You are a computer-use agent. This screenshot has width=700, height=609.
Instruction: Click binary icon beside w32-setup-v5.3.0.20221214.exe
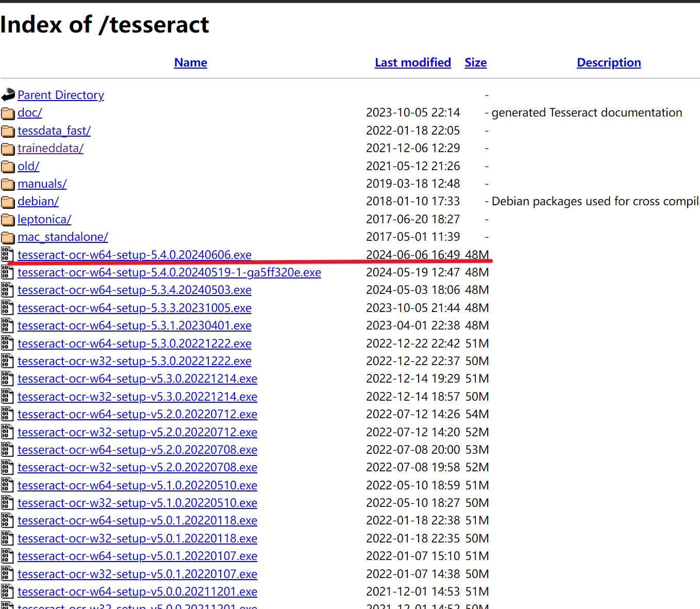point(7,397)
